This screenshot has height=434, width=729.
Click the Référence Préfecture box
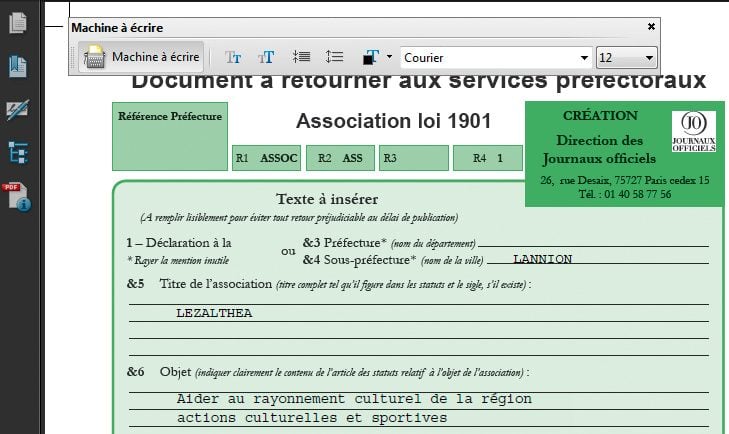pos(170,136)
